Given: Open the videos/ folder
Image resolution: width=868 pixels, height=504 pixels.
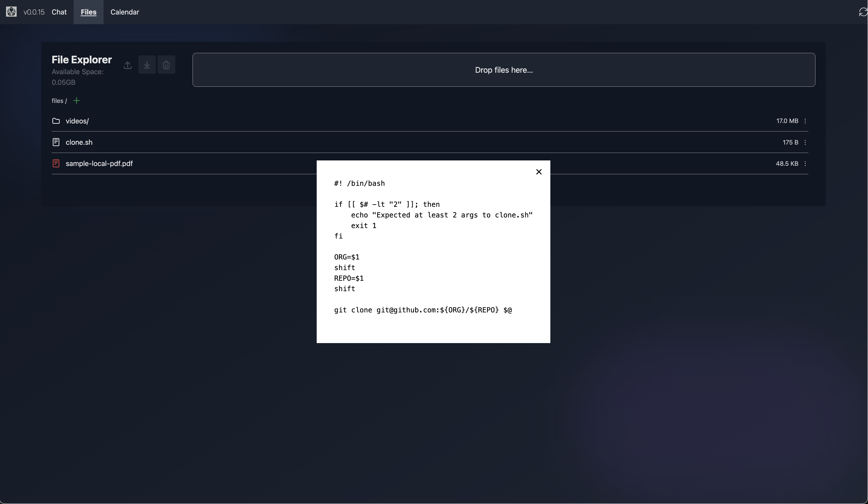Looking at the screenshot, I should click(x=77, y=121).
